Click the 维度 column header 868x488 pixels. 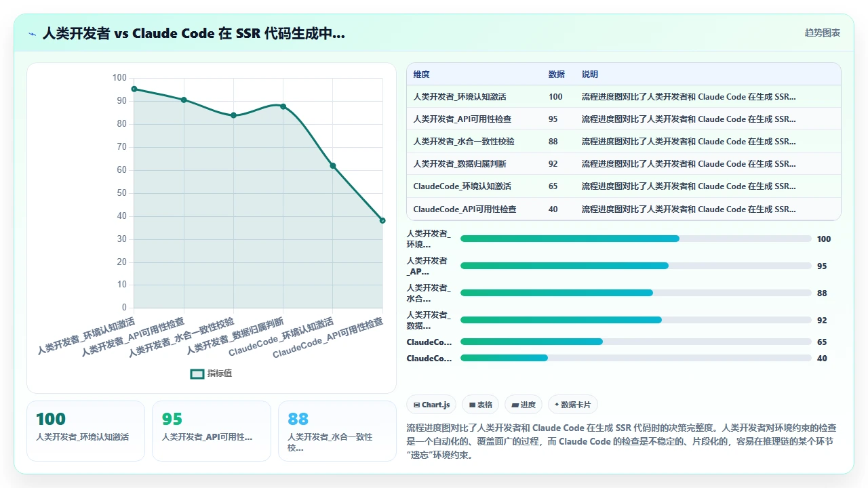pyautogui.click(x=421, y=75)
